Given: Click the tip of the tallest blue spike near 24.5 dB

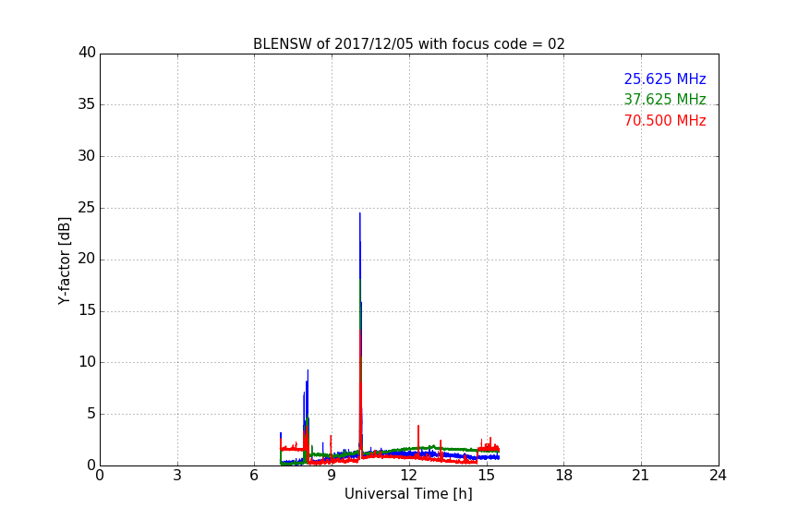Looking at the screenshot, I should [360, 214].
